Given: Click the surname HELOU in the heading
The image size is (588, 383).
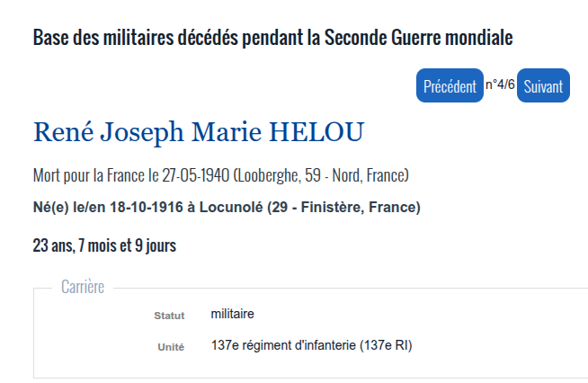Looking at the screenshot, I should [x=316, y=132].
